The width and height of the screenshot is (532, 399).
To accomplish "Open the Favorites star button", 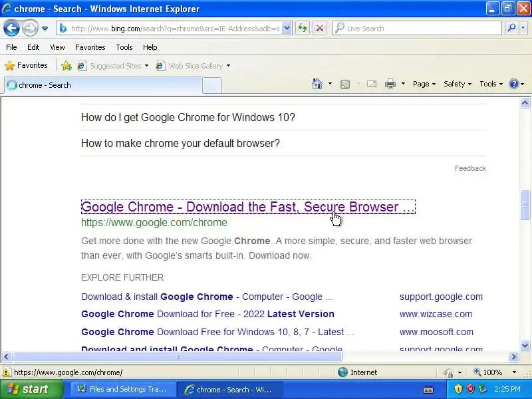I will click(26, 65).
